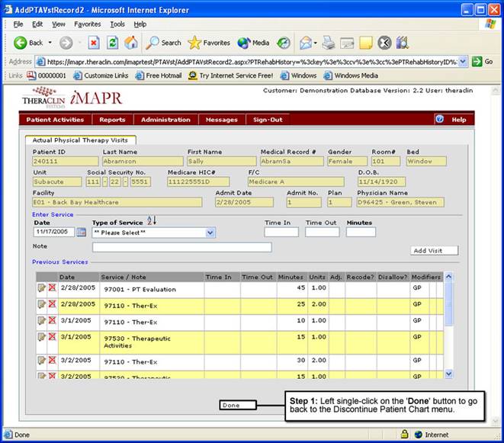This screenshot has height=443, width=504.
Task: Expand the browser address bar dropdown
Action: click(462, 62)
